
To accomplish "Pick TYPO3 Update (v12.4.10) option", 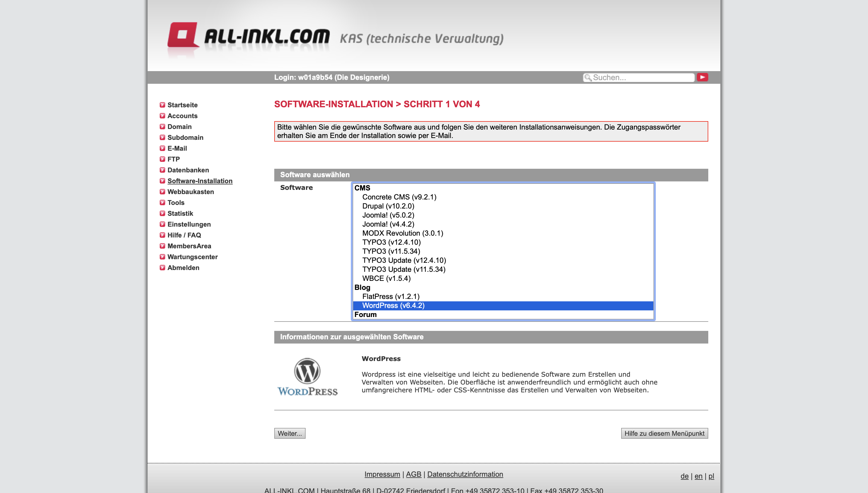I will point(503,260).
